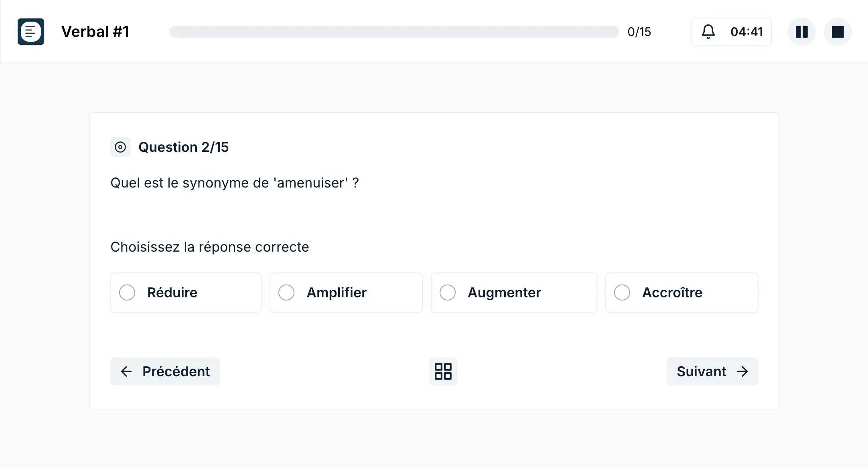
Task: Click the 0/15 progress counter
Action: pos(639,32)
